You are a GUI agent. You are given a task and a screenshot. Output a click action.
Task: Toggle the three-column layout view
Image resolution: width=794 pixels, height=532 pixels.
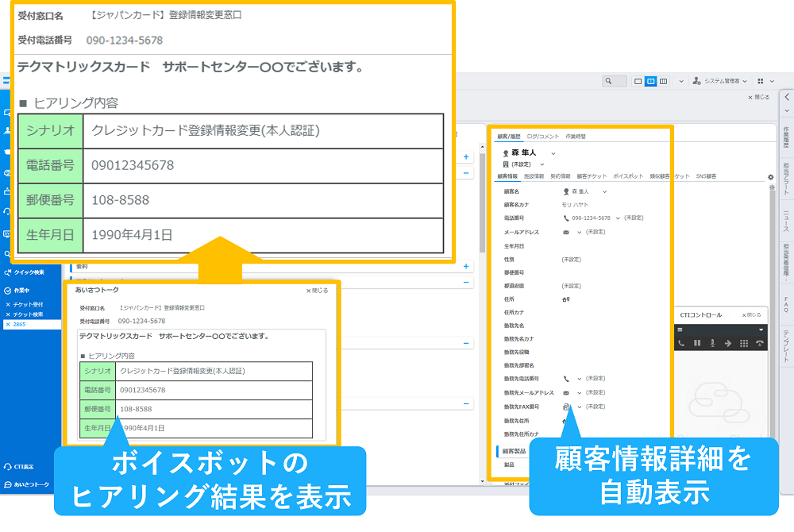(663, 80)
